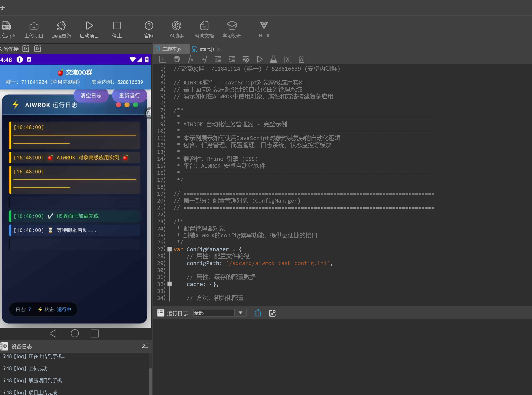
Task: Run script with editor play icon
Action: (x=260, y=59)
